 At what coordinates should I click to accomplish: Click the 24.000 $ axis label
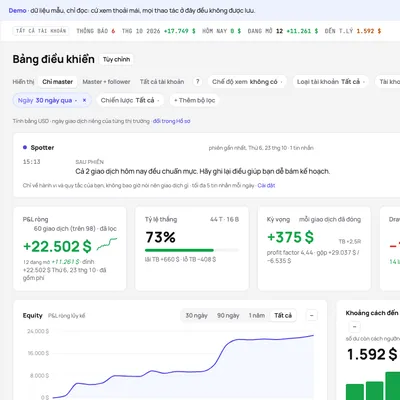[38, 331]
